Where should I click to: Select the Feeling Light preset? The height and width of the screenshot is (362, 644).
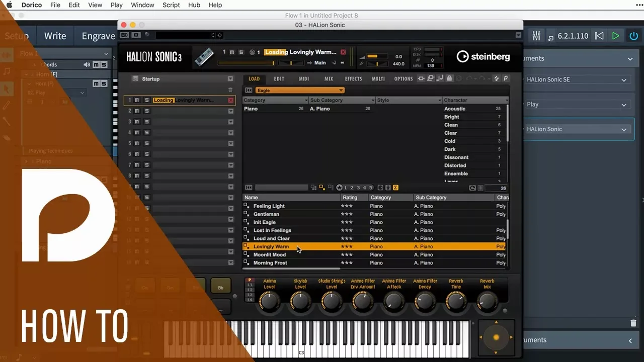tap(374, 206)
